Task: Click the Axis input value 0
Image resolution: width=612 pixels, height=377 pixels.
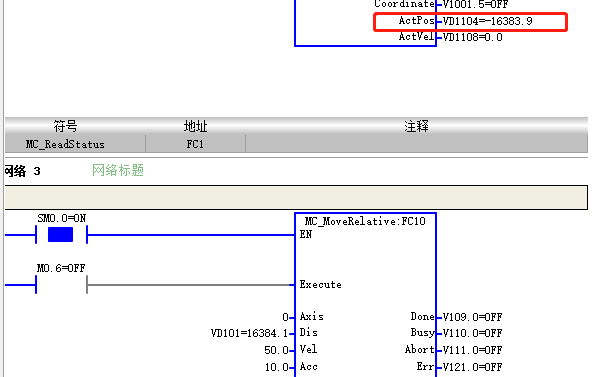Action: [x=285, y=317]
